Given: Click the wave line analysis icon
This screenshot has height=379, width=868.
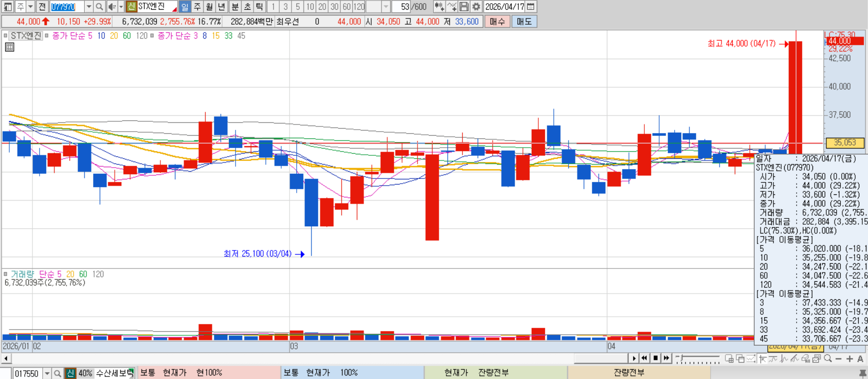Looking at the screenshot, I should click(x=784, y=358).
